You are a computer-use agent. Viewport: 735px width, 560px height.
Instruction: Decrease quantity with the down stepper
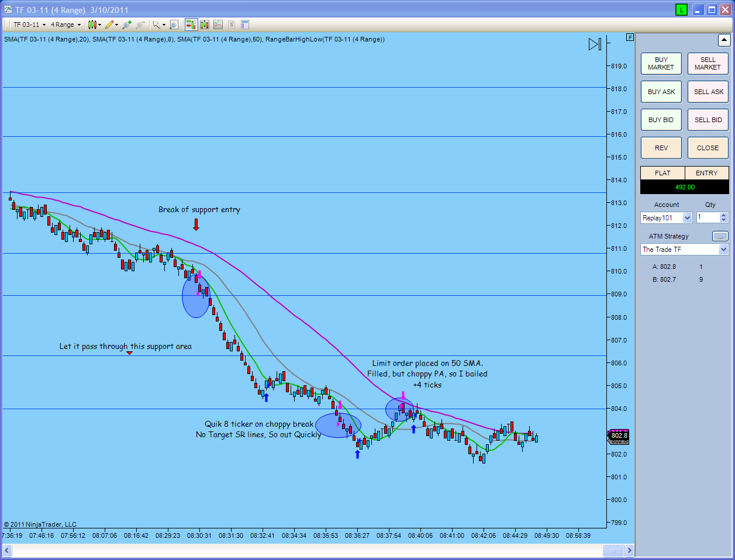pos(724,220)
